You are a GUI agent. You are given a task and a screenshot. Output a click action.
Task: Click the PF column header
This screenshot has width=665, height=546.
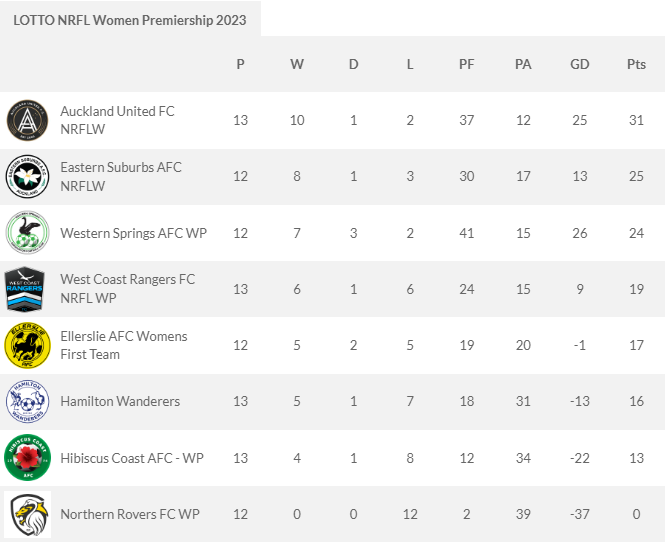(x=467, y=64)
